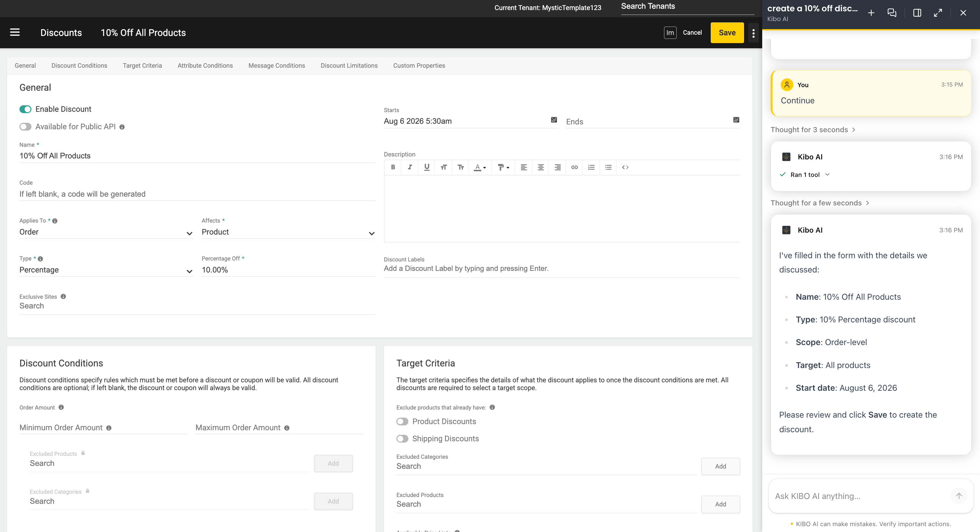Switch Description to code view
Image resolution: width=980 pixels, height=532 pixels.
click(625, 167)
